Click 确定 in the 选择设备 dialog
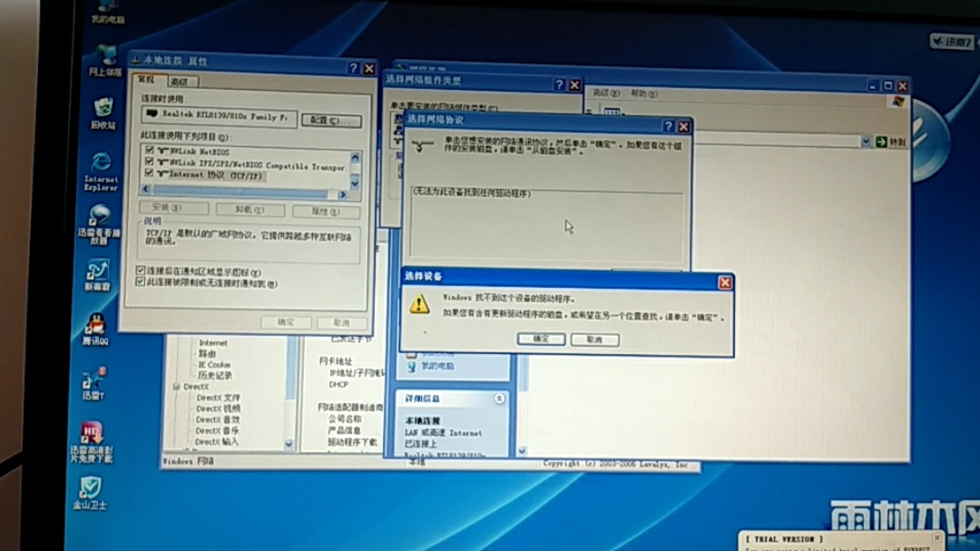 (x=541, y=339)
